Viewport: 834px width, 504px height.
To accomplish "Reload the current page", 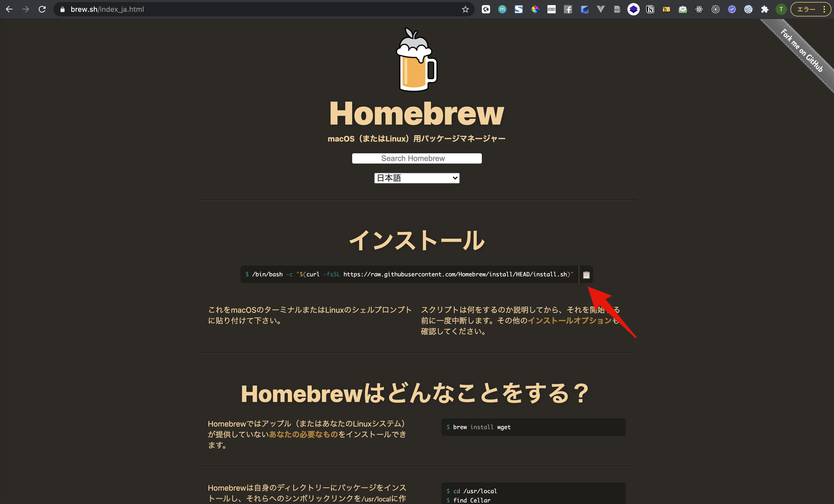I will tap(42, 9).
